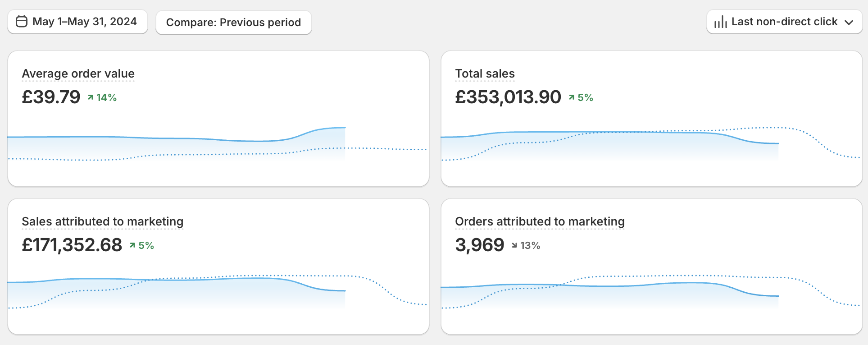This screenshot has width=868, height=345.
Task: Click the £353,013.90 total sales figure
Action: (508, 97)
